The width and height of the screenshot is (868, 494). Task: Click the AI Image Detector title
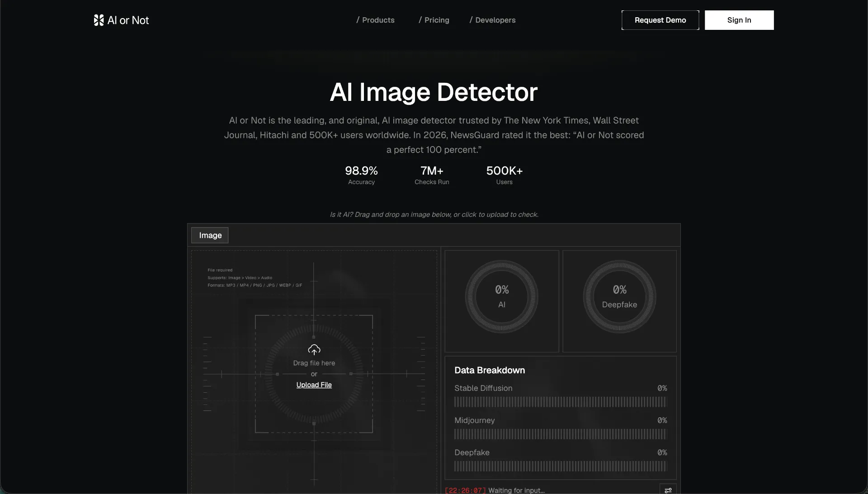point(434,92)
